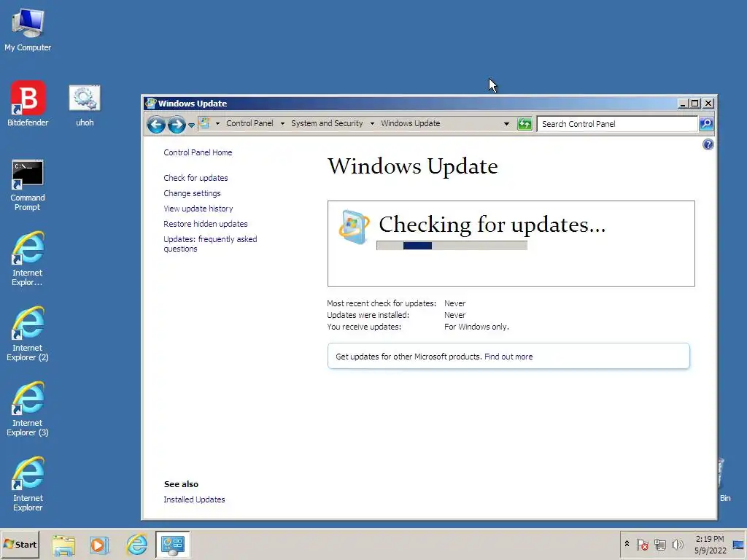Click the search magnifier button
Image resolution: width=747 pixels, height=560 pixels.
706,124
